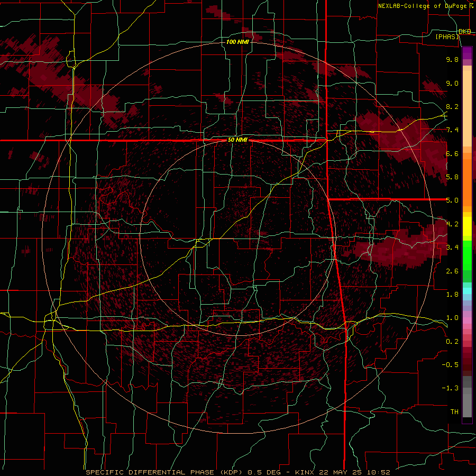Click the "-0.5" color scale value

(x=450, y=365)
